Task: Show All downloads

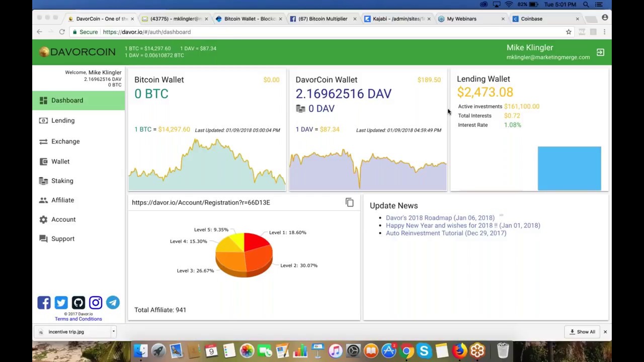Action: click(582, 332)
